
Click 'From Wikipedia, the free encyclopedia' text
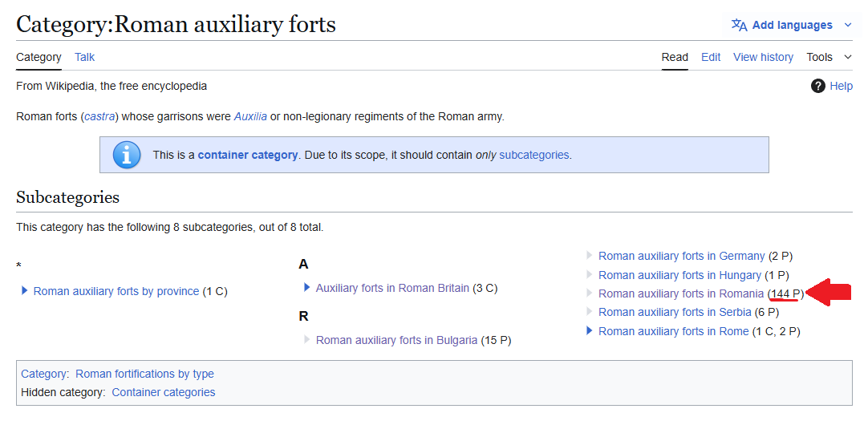(112, 87)
